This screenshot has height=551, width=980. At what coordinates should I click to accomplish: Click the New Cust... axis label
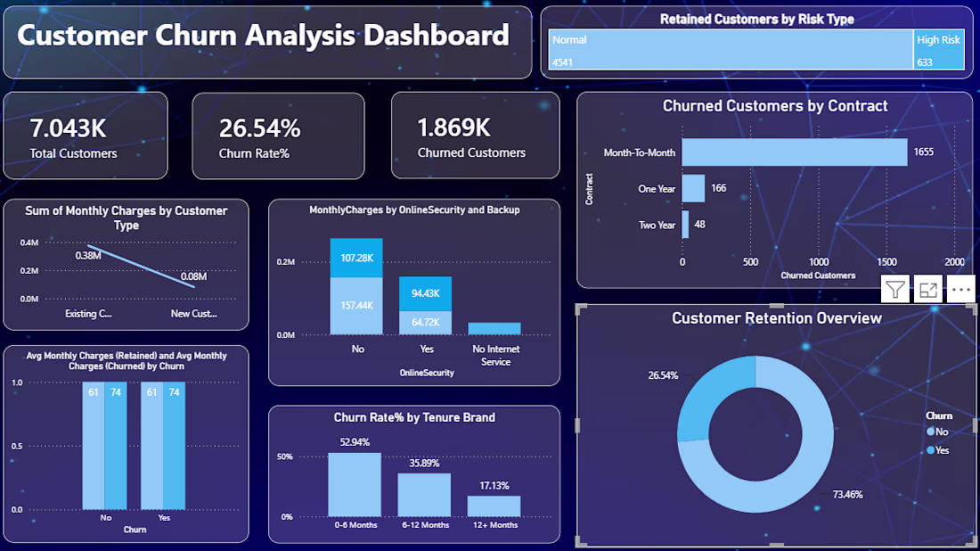tap(193, 313)
